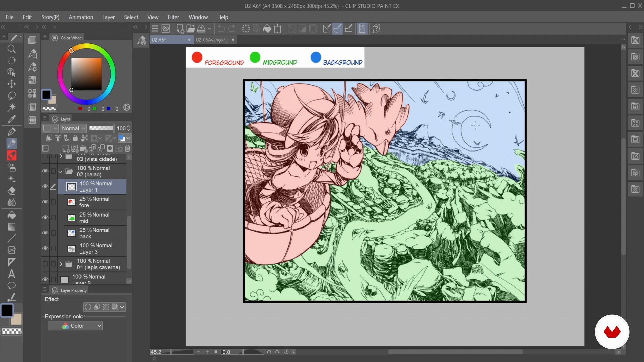Hide Layer 3 visibility eye
Screen dimensions: 644x362
point(45,248)
